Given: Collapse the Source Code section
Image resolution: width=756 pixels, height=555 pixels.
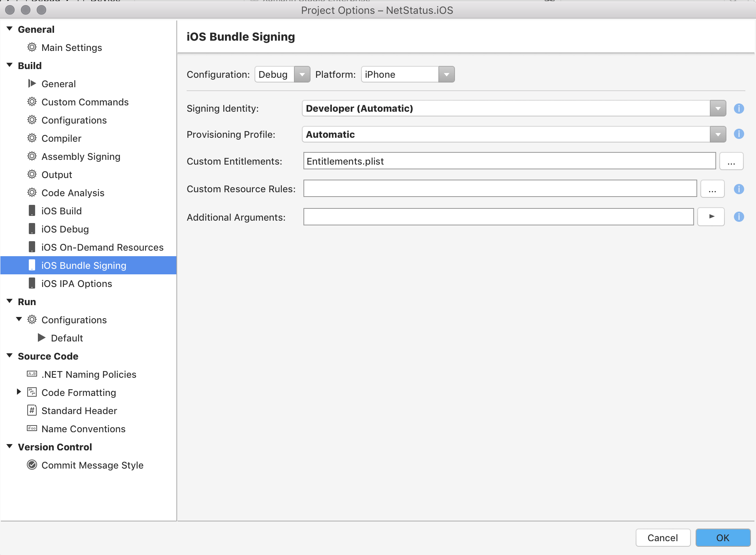Looking at the screenshot, I should pyautogui.click(x=9, y=355).
